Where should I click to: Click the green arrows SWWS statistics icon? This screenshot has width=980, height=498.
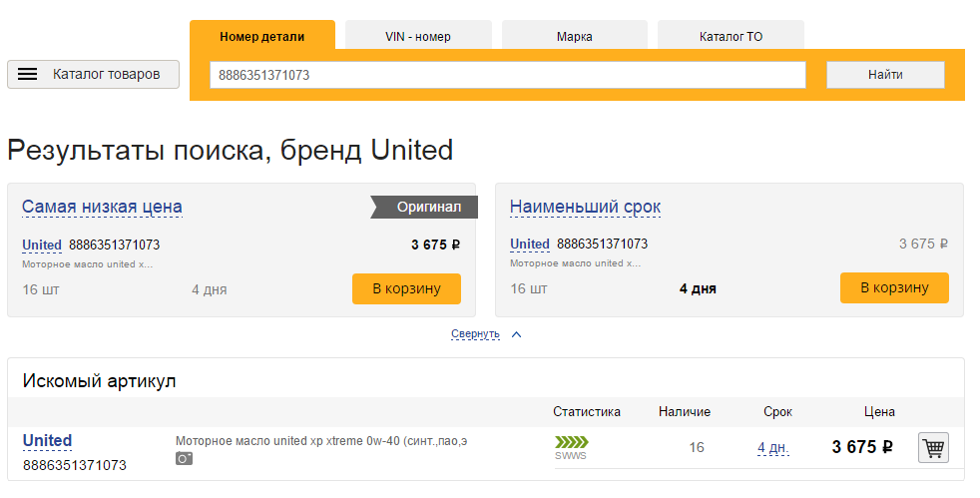tap(571, 447)
